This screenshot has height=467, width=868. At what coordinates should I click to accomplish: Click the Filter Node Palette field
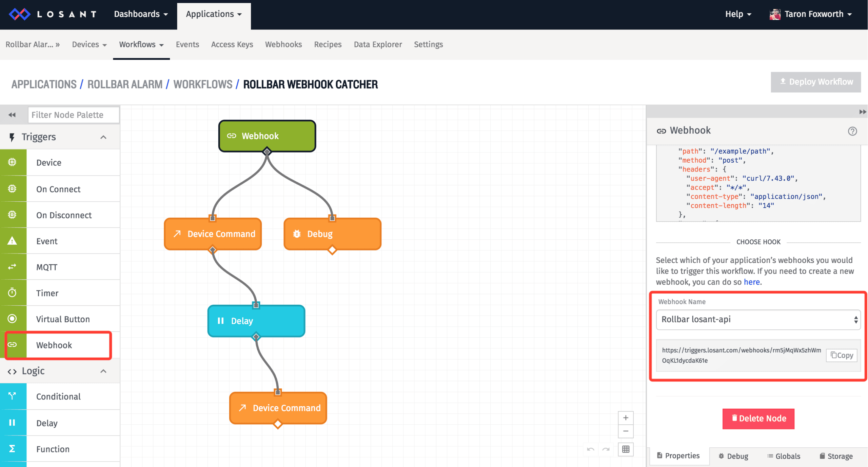(x=74, y=115)
